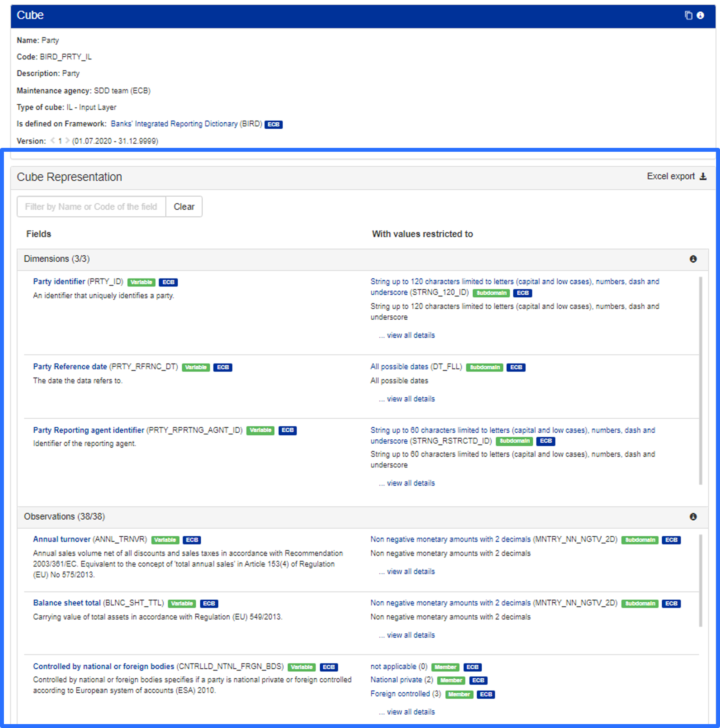
Task: Open info icon for Observations section
Action: (x=693, y=517)
